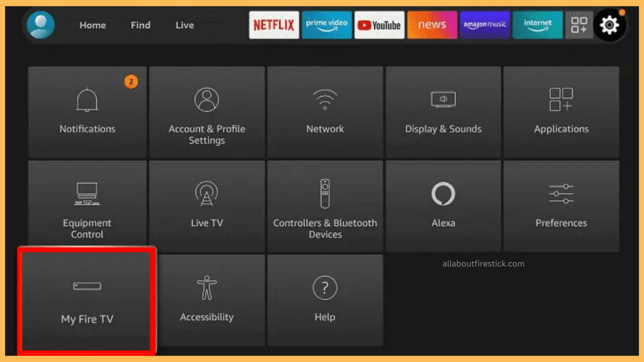Viewport: 644px width, 362px height.
Task: Launch Amazon Music
Action: coord(485,25)
